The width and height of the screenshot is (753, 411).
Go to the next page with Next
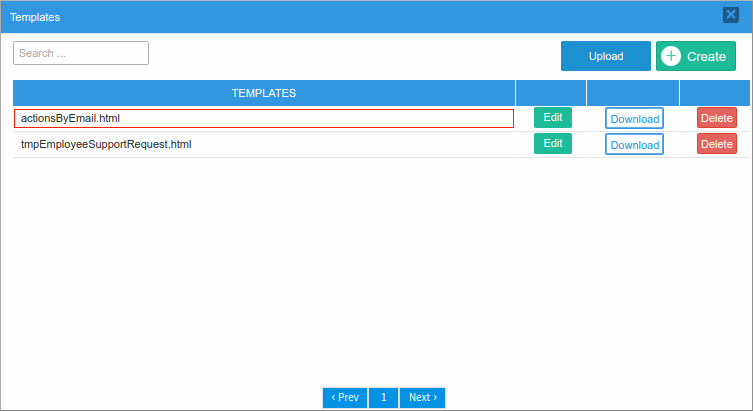click(422, 398)
